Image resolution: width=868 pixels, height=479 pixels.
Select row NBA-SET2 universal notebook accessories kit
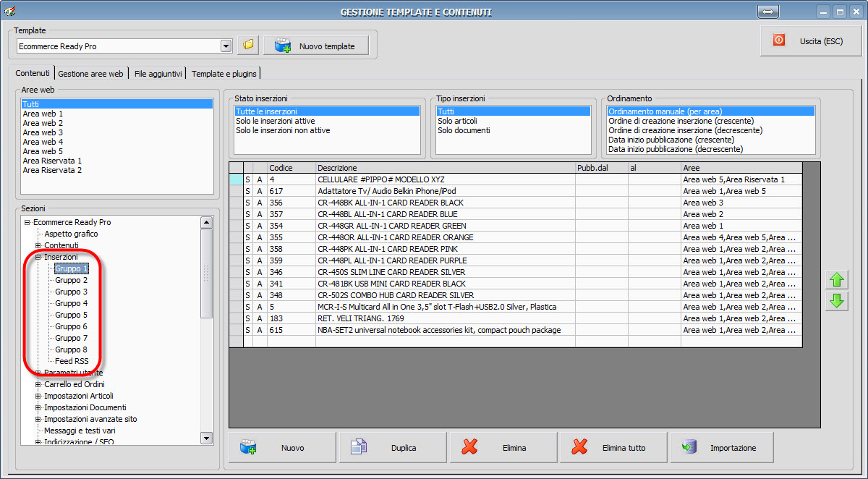(516, 330)
